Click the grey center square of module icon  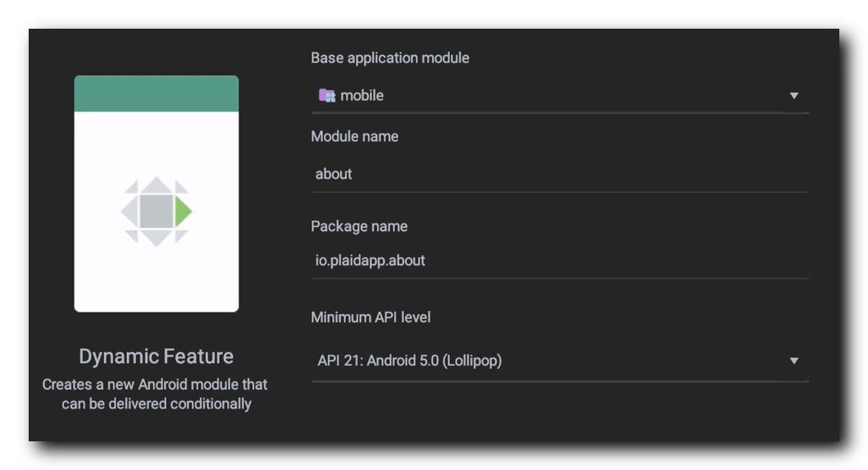pyautogui.click(x=156, y=211)
